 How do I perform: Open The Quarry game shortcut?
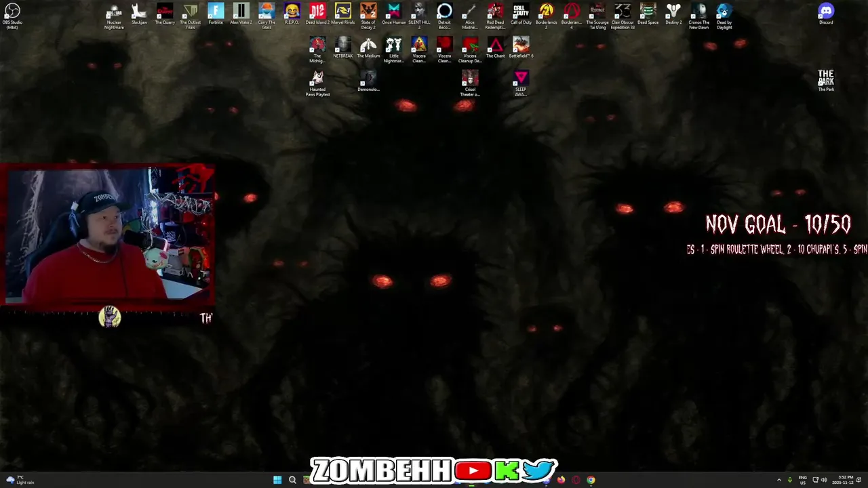(x=165, y=14)
